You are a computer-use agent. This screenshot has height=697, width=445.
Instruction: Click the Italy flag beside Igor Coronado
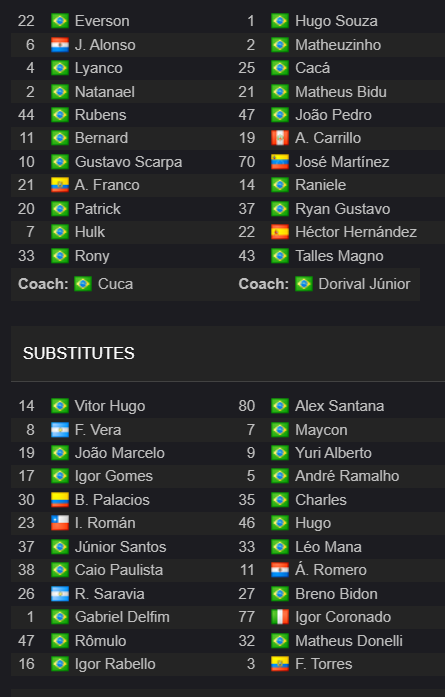coord(280,617)
